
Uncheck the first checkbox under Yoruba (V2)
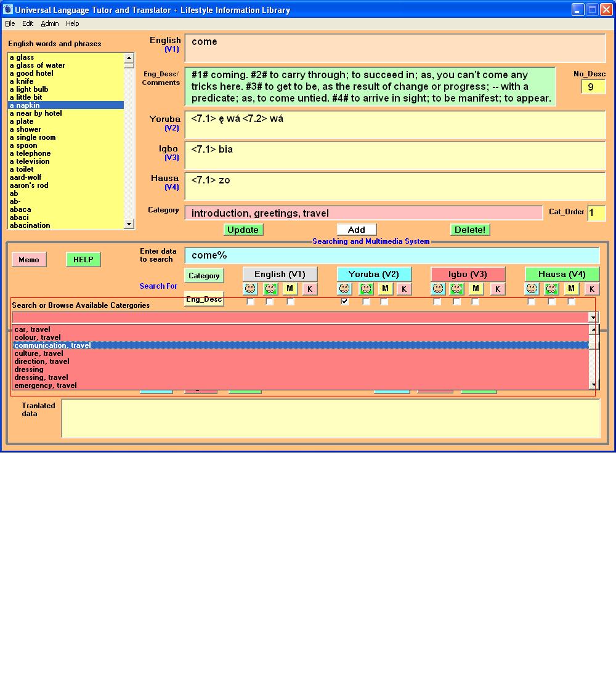click(x=345, y=302)
